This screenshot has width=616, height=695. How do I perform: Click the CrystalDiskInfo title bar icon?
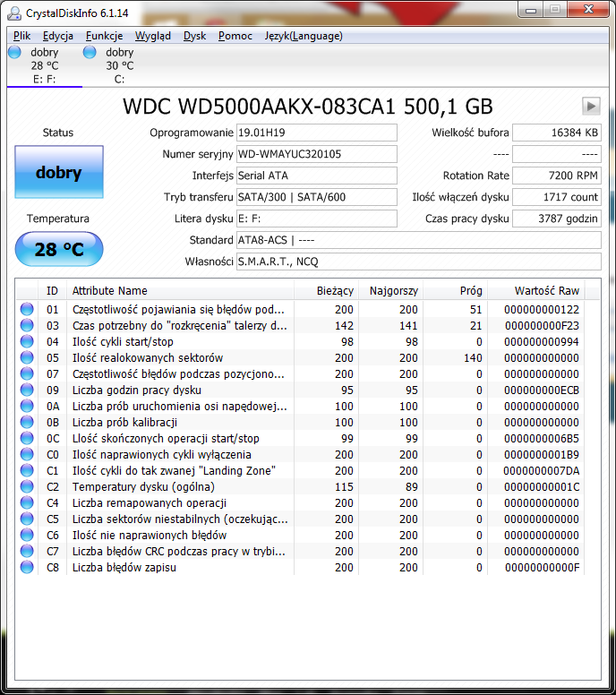[14, 13]
